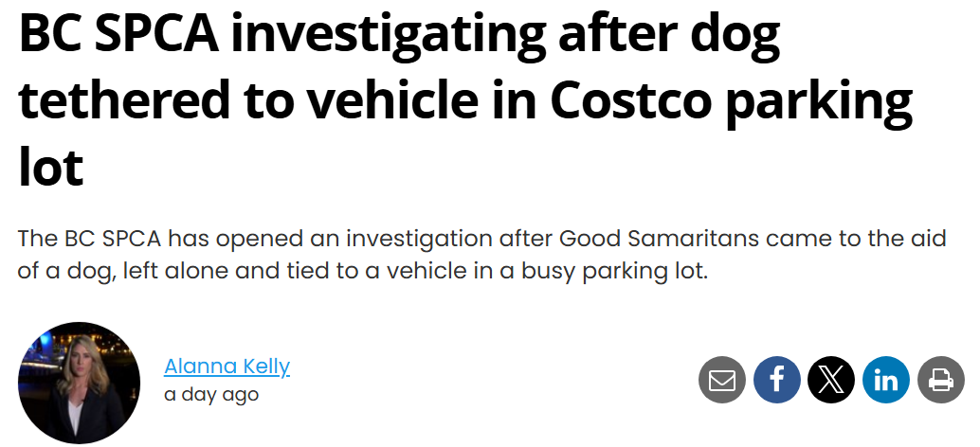Share this story on Facebook
Viewport: 980px width, 447px height.
tap(777, 380)
